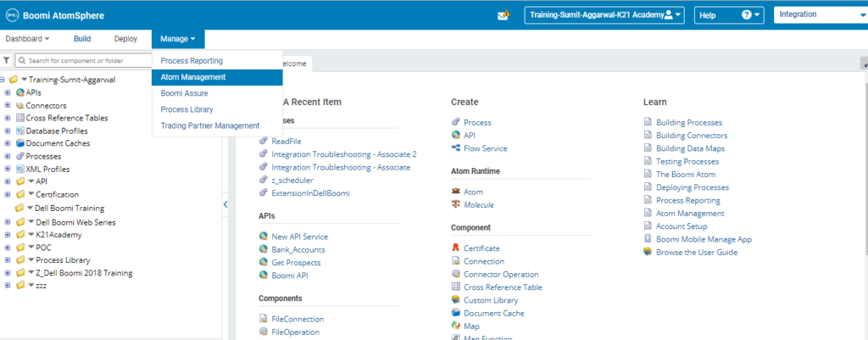Click the Molecule runtime icon
The height and width of the screenshot is (340, 868).
455,204
